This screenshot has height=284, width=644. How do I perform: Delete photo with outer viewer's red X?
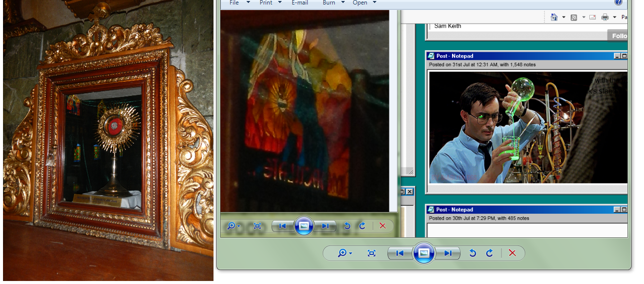512,253
